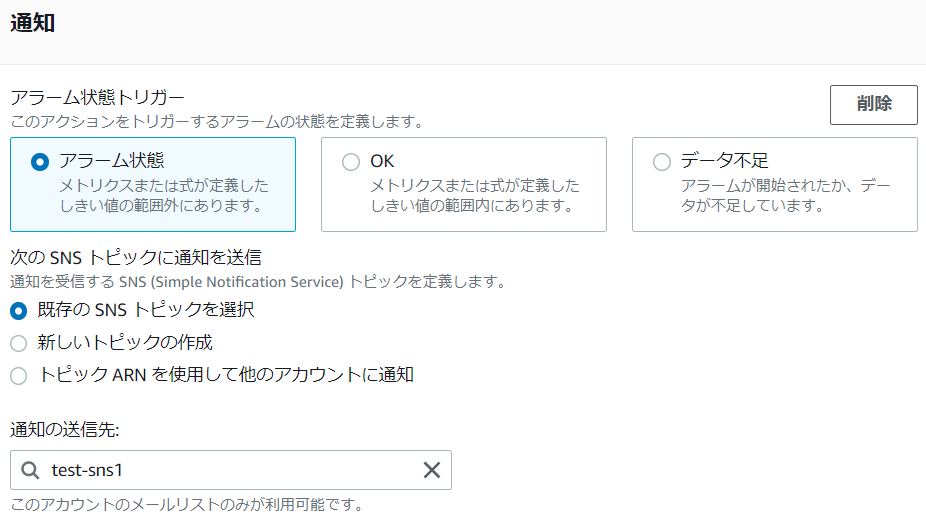The height and width of the screenshot is (516, 926).
Task: Click the メールリストのみが利用可能 helper text
Action: 186,504
